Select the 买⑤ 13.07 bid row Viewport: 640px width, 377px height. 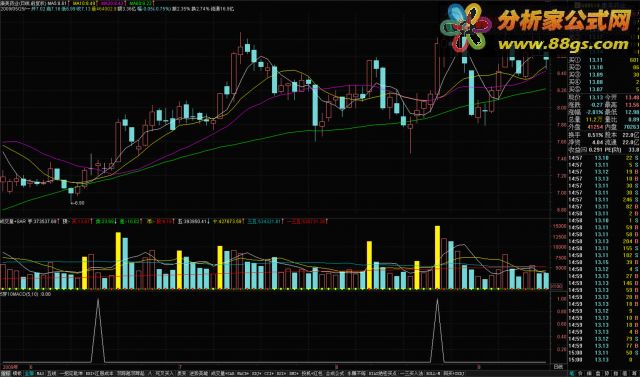tap(604, 89)
